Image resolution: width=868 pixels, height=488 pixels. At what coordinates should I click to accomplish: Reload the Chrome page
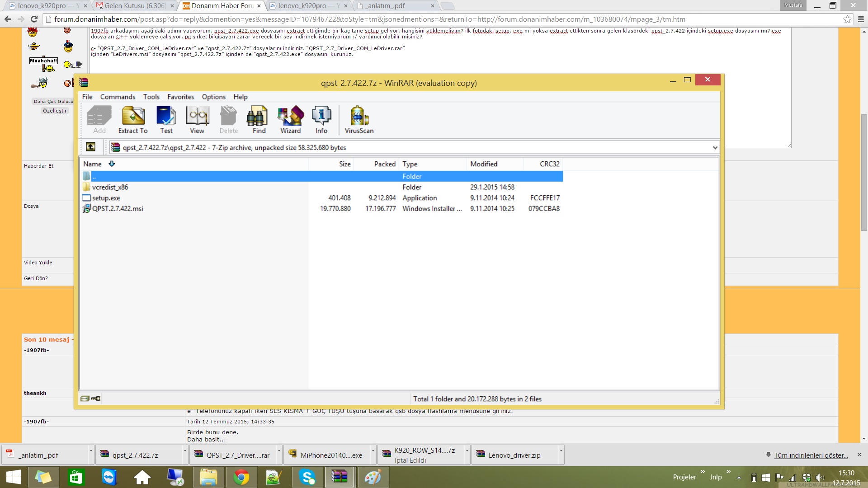(34, 19)
